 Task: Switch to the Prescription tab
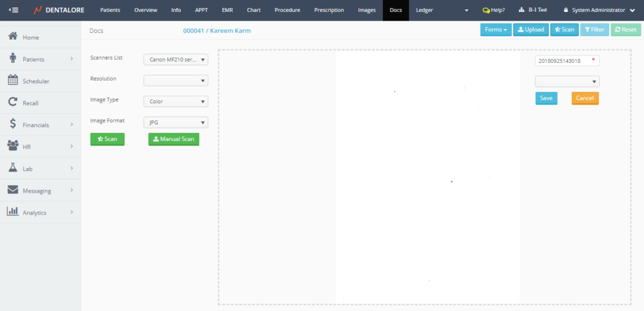[x=329, y=10]
